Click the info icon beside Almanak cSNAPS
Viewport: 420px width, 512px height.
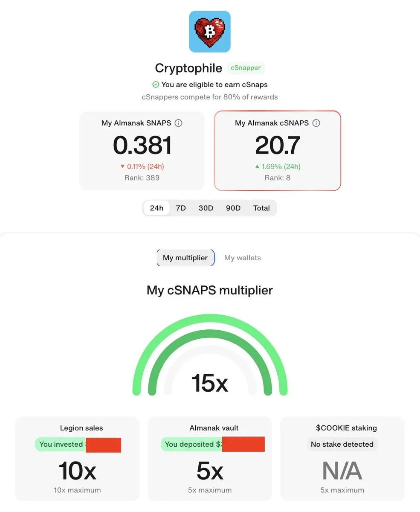pos(316,123)
